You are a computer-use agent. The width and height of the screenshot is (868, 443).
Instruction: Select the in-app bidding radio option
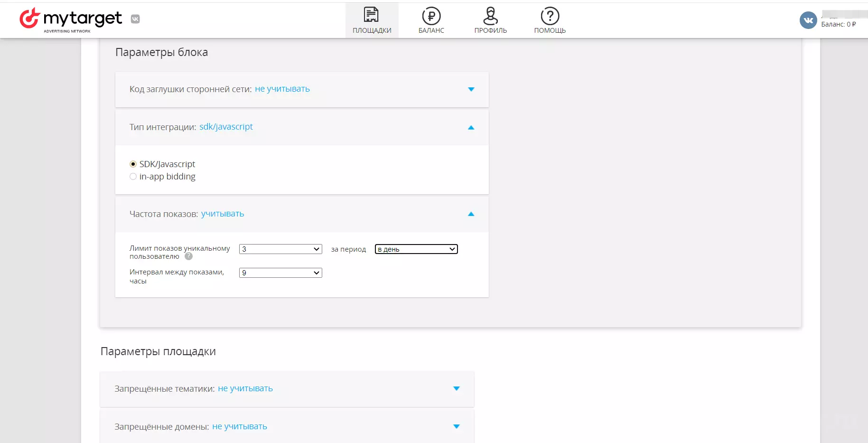coord(133,177)
